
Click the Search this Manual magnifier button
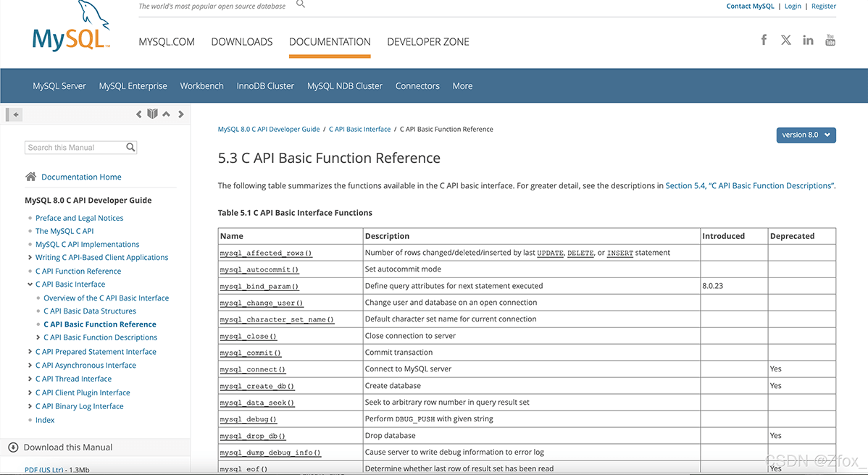pyautogui.click(x=130, y=147)
